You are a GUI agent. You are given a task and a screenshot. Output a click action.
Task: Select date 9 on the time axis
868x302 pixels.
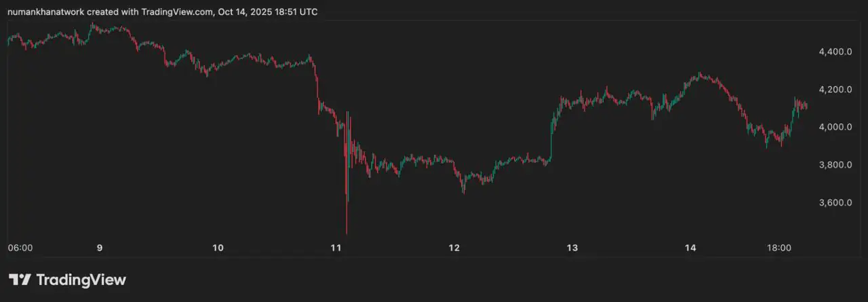[x=100, y=248]
